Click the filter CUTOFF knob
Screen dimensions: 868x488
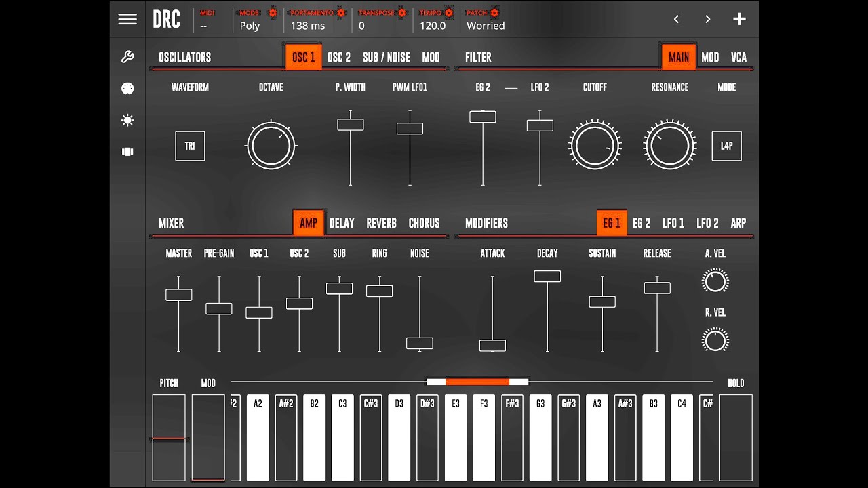click(595, 146)
